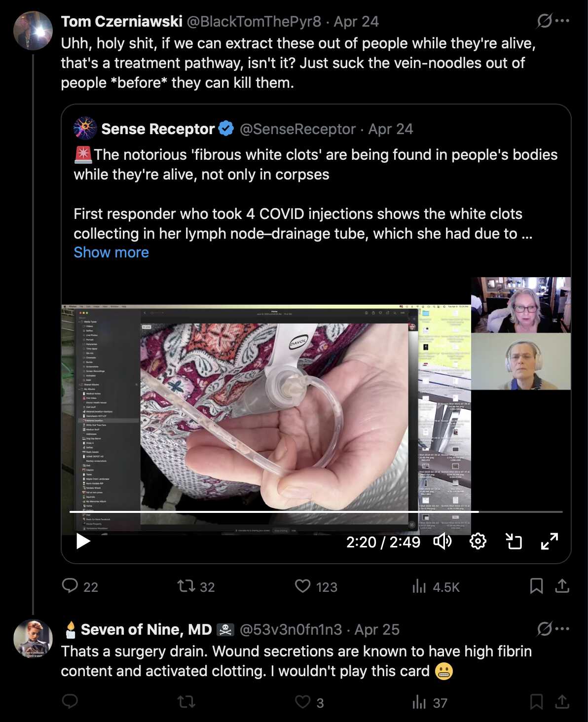This screenshot has width=588, height=722.
Task: Open Grok explain icon on Seven of Nine's reply
Action: [x=544, y=629]
